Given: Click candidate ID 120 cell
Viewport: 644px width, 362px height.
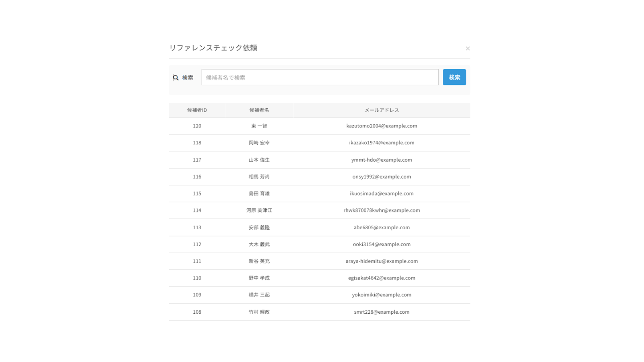Looking at the screenshot, I should tap(197, 126).
